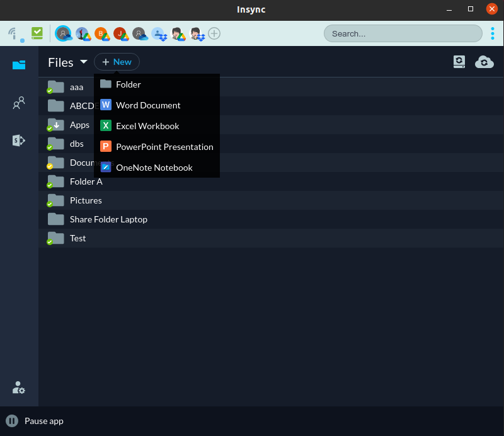
Task: Open the Shared files section in sidebar
Action: (x=19, y=103)
